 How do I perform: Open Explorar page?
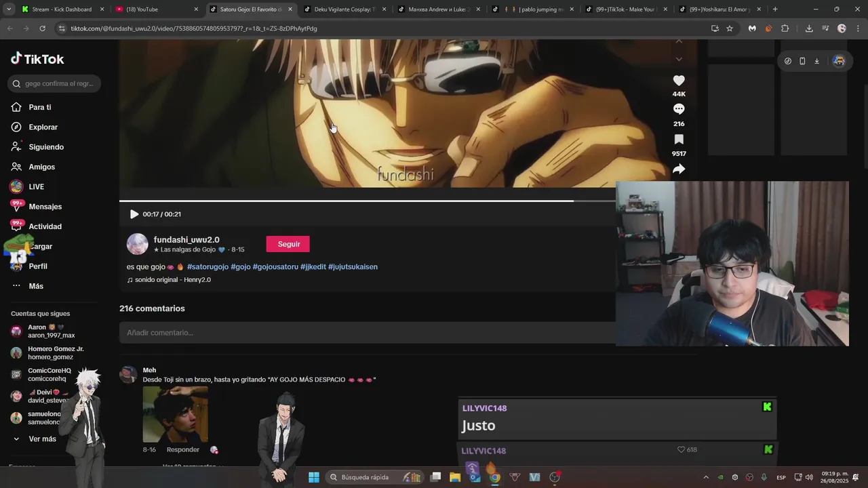(x=43, y=127)
